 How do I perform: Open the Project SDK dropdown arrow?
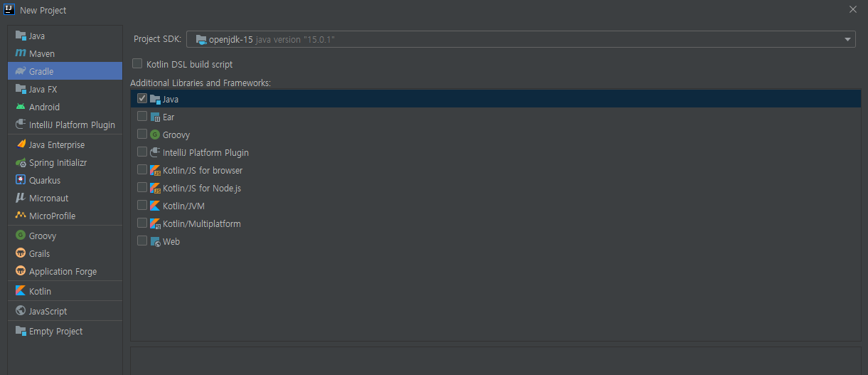coord(848,40)
